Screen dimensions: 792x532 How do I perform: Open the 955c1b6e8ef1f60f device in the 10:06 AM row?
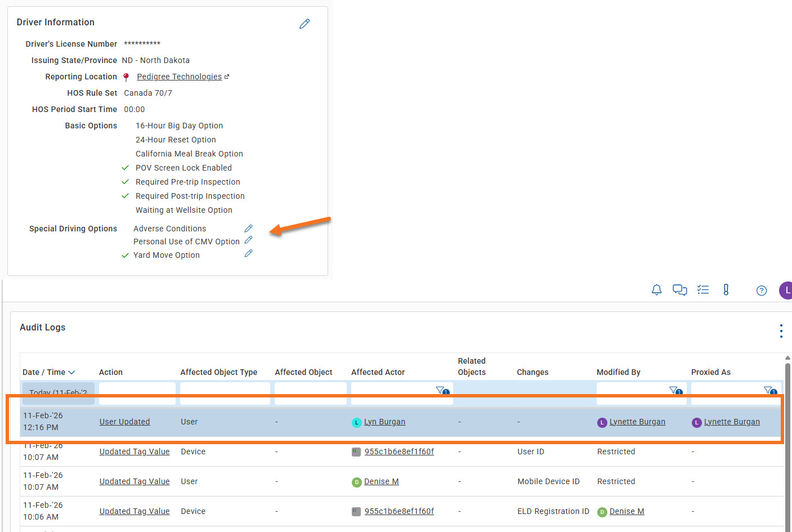point(399,511)
